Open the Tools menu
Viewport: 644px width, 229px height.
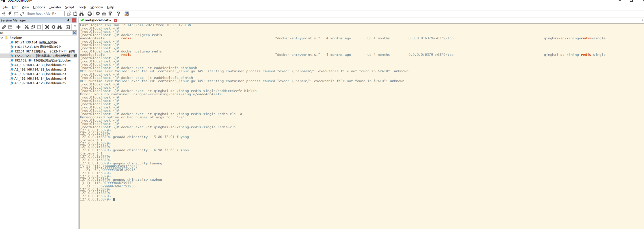[82, 7]
